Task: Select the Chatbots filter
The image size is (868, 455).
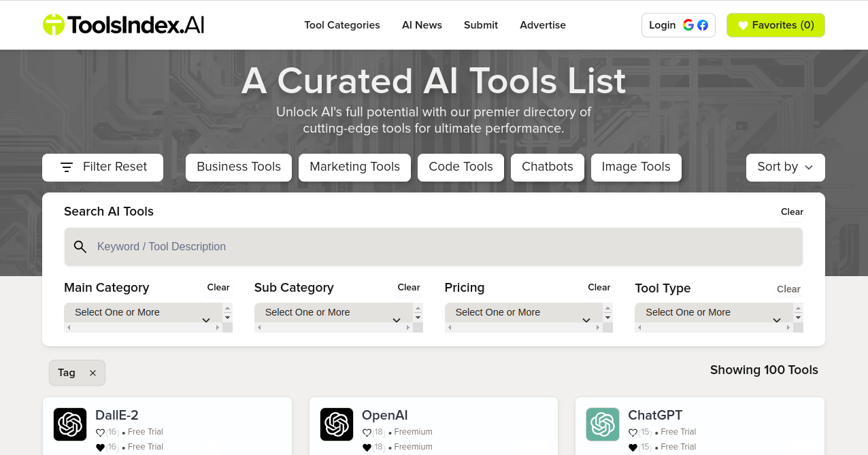Action: pyautogui.click(x=548, y=167)
